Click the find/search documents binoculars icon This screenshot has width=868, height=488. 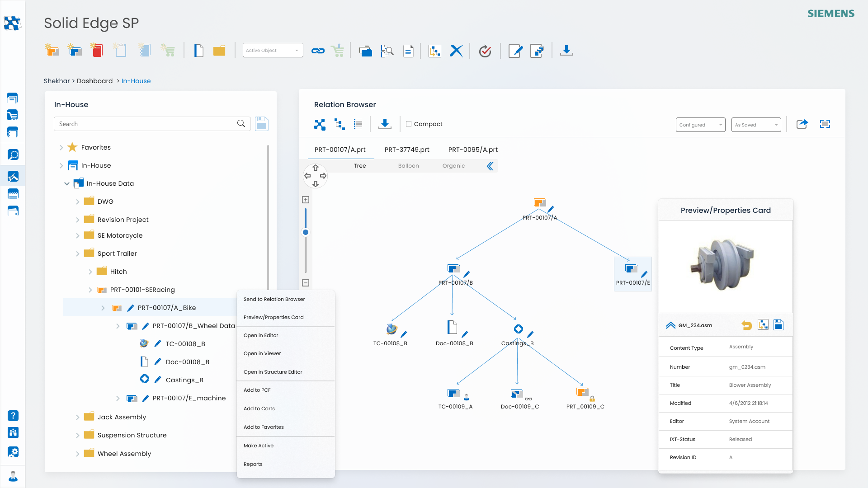(387, 51)
